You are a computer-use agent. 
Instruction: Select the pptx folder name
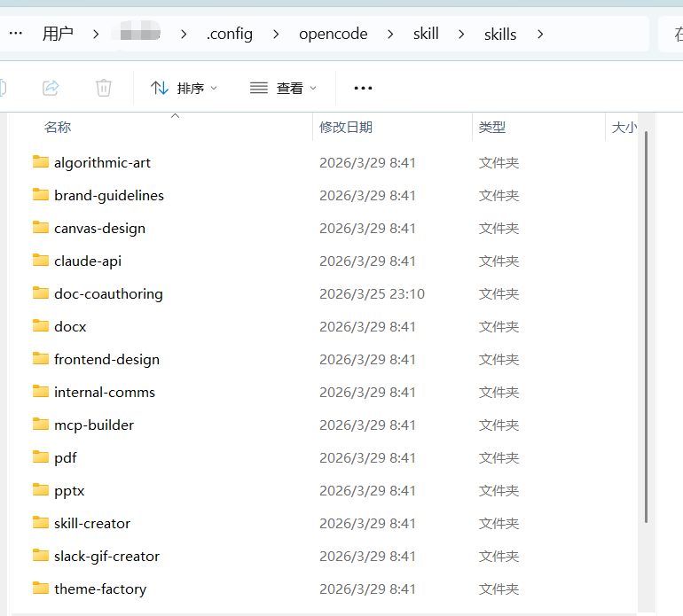pos(69,491)
